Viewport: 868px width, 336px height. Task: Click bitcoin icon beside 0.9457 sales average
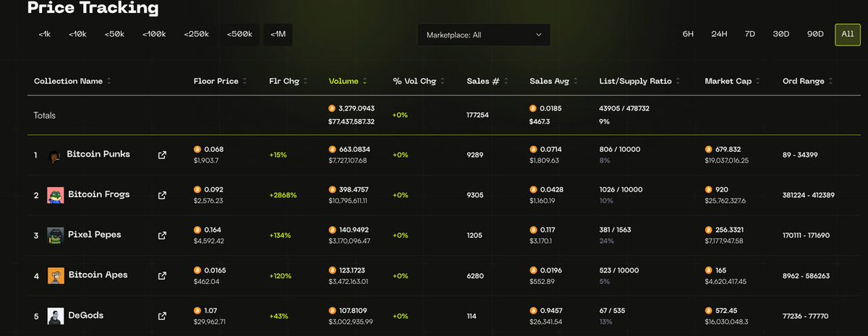point(533,310)
